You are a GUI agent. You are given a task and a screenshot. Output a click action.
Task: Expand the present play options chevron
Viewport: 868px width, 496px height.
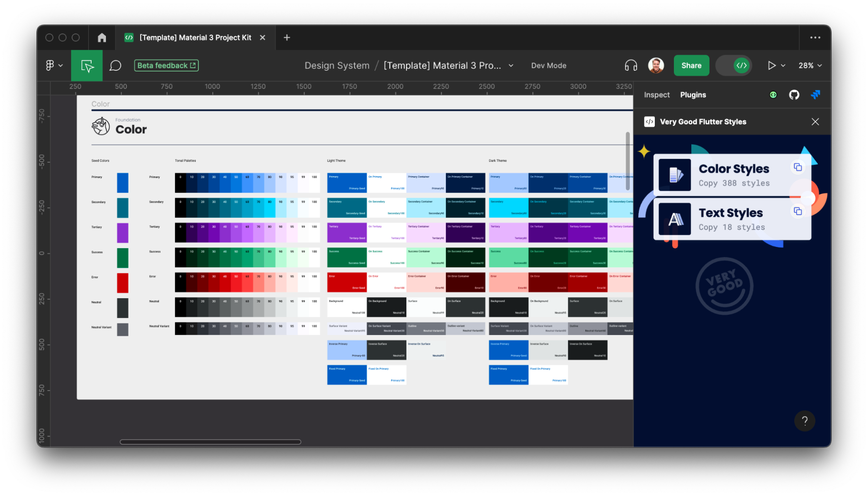783,66
